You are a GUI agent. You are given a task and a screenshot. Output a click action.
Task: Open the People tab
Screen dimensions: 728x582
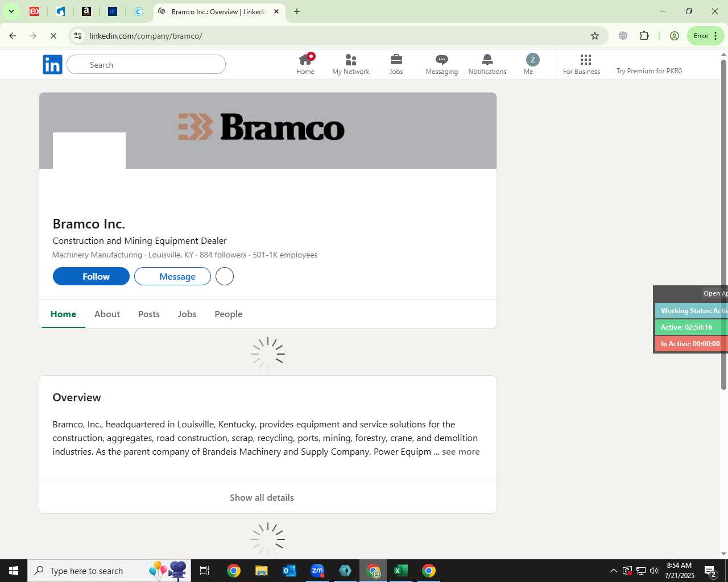pyautogui.click(x=229, y=314)
